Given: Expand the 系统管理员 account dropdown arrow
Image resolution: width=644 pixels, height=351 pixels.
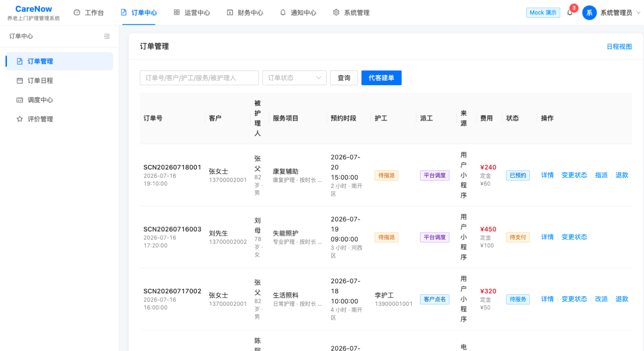Looking at the screenshot, I should coord(638,13).
